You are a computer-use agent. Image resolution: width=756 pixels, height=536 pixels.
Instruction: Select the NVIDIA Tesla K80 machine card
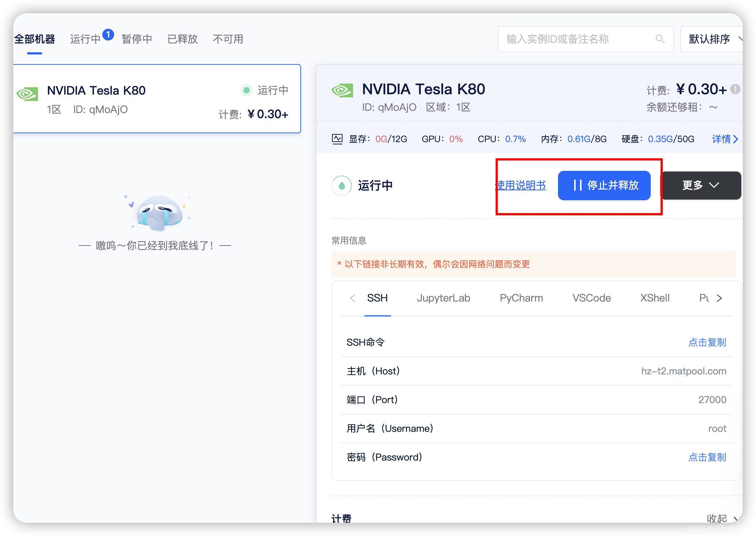pos(157,99)
